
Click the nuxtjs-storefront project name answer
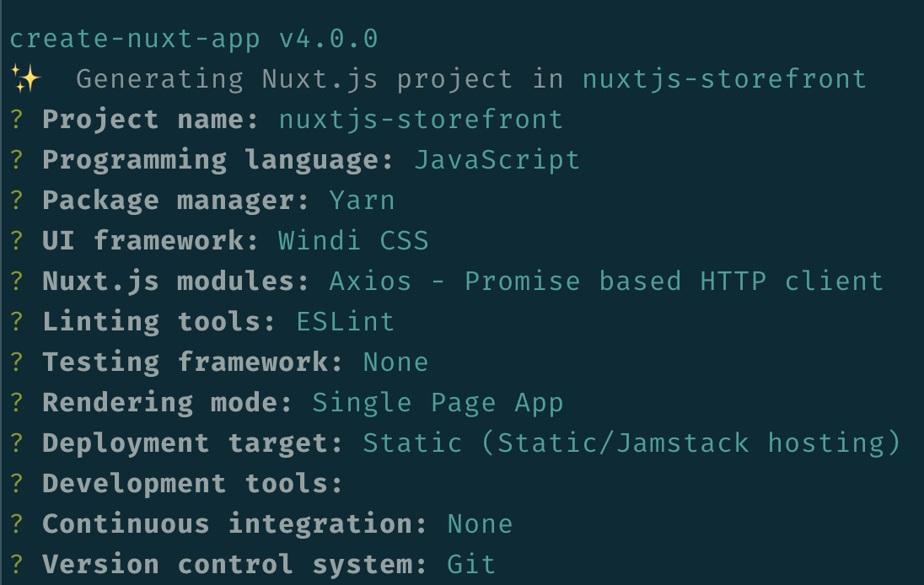point(421,119)
